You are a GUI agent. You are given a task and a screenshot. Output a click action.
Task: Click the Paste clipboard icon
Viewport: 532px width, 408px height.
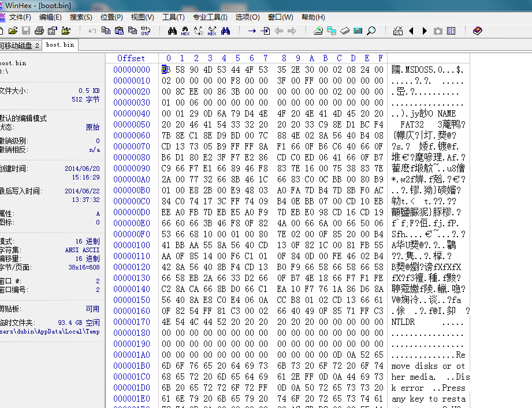pyautogui.click(x=119, y=31)
